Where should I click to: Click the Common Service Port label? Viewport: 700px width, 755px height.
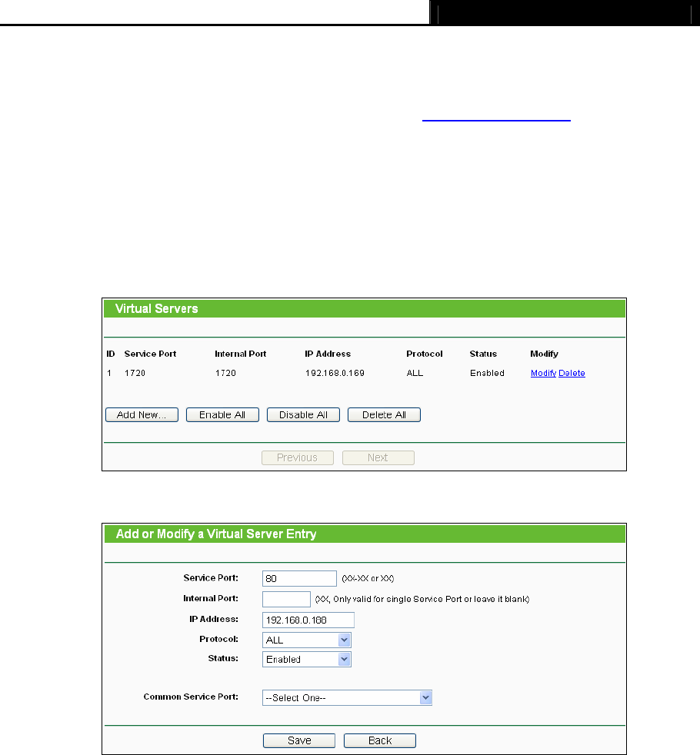(191, 697)
